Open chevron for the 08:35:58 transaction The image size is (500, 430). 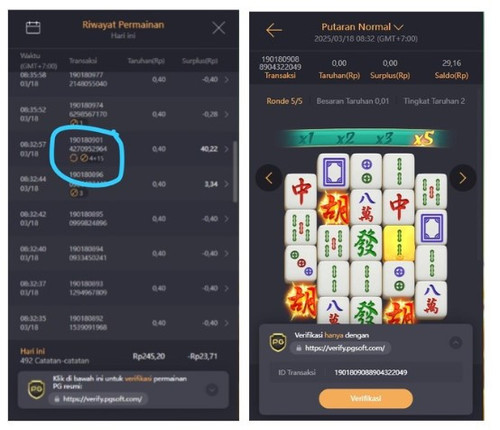[x=227, y=79]
